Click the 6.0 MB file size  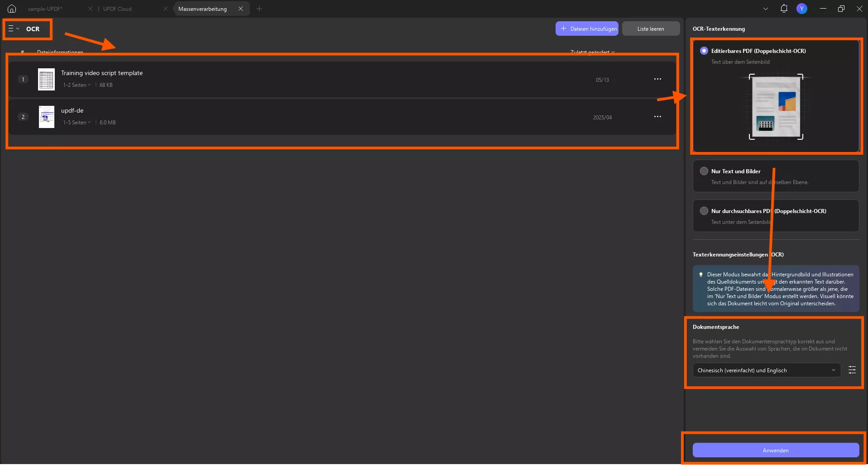[107, 123]
